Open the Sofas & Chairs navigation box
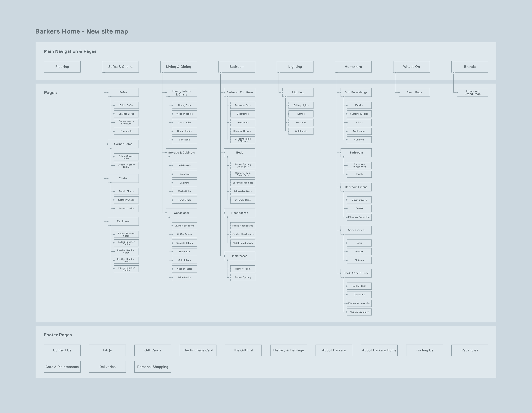Screen dimensions: 532x413 point(120,67)
